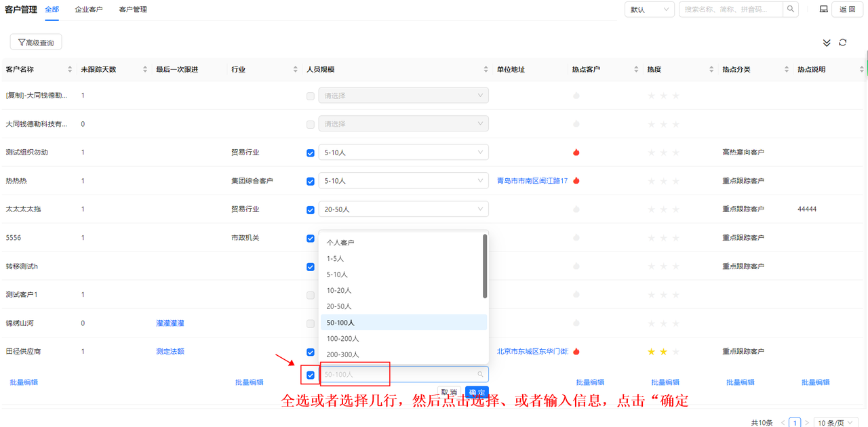The height and width of the screenshot is (427, 868).
Task: Click the double-chevron collapse icon
Action: pyautogui.click(x=827, y=43)
